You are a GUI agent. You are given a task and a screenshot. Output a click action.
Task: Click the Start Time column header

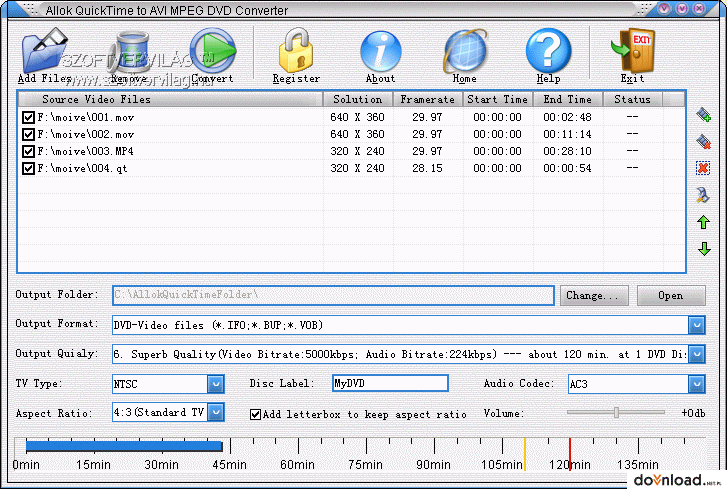(x=497, y=99)
